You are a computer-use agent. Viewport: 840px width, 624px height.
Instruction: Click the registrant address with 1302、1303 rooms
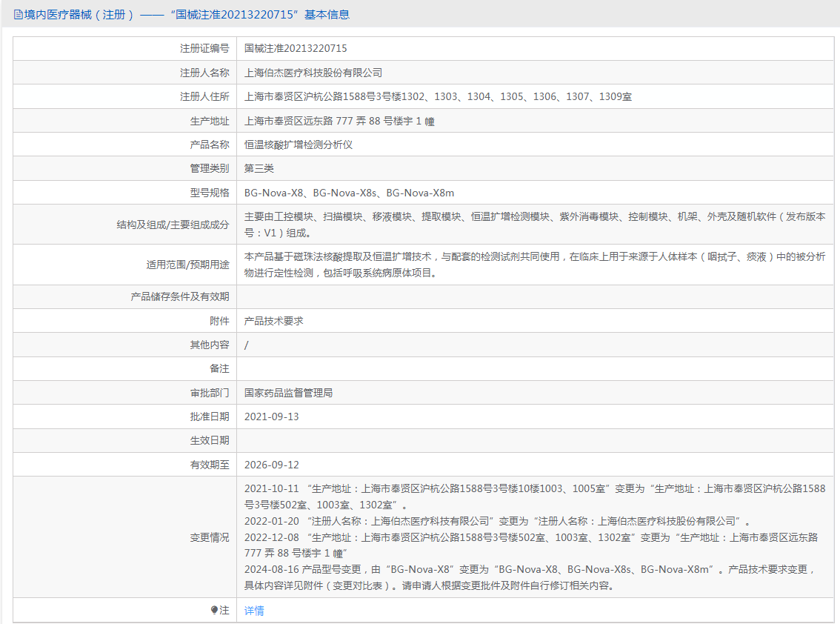(x=439, y=96)
